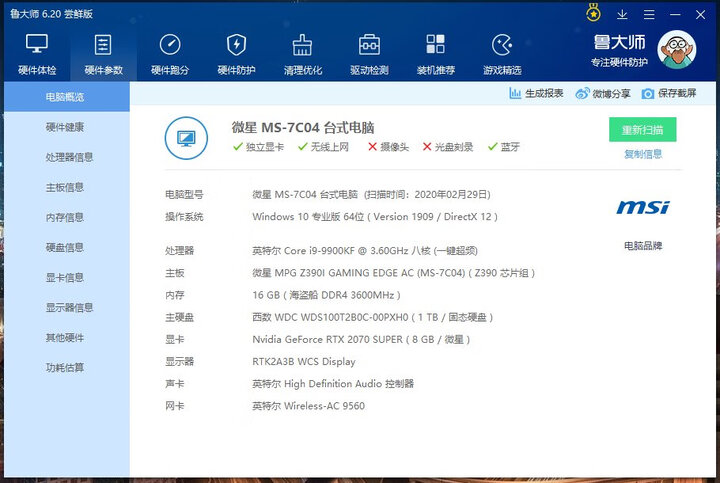Click the 光盘刻录 unavailable item
Image resolution: width=720 pixels, height=483 pixels.
point(448,147)
